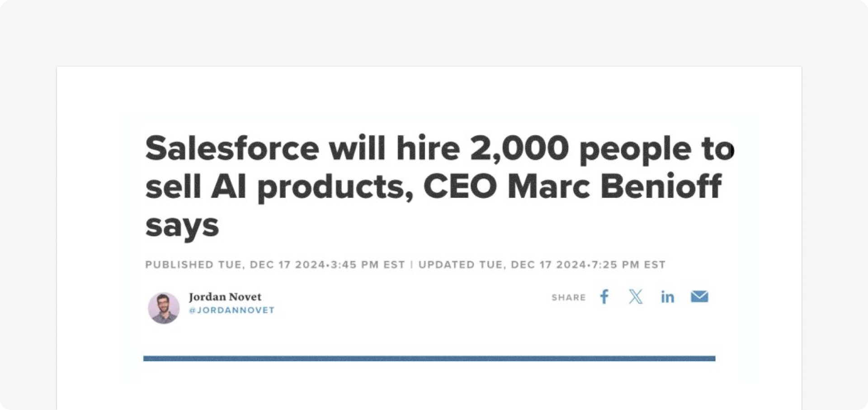This screenshot has height=410, width=868.
Task: Click the word Salesforce in the headline
Action: (232, 148)
